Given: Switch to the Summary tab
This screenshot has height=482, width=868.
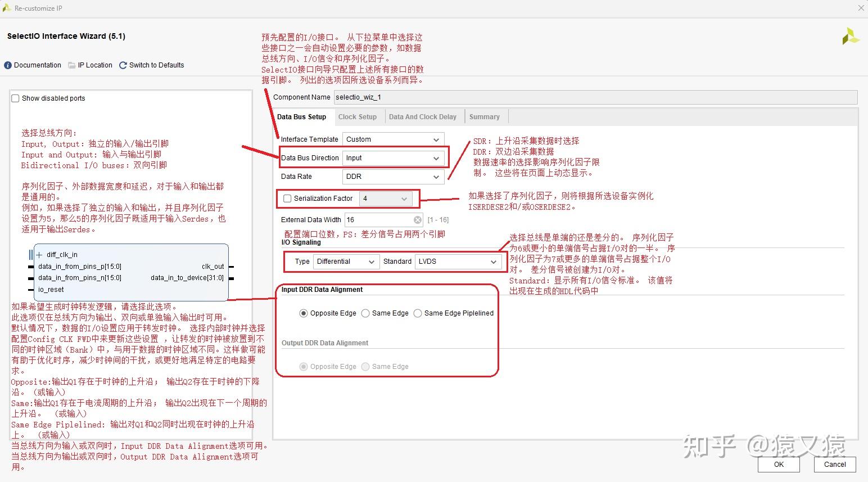Looking at the screenshot, I should click(x=484, y=116).
